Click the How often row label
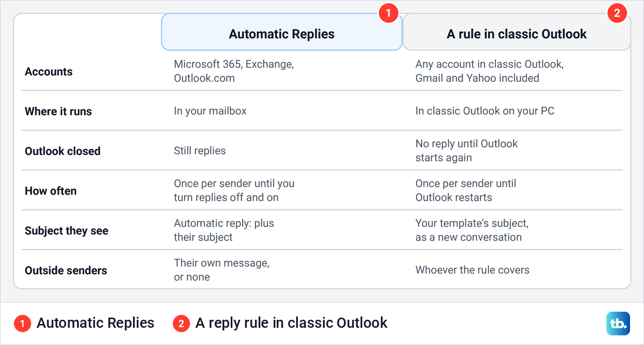Viewport: 644px width, 345px height. tap(51, 191)
